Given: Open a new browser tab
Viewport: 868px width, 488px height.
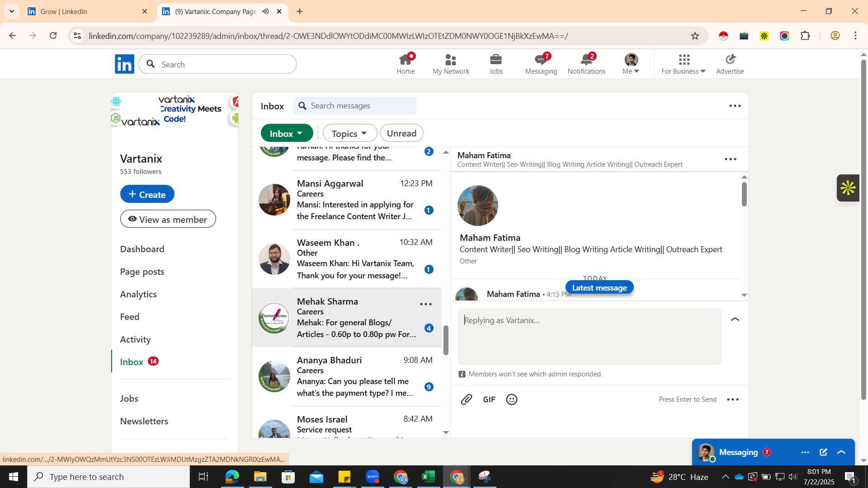Looking at the screenshot, I should (300, 11).
